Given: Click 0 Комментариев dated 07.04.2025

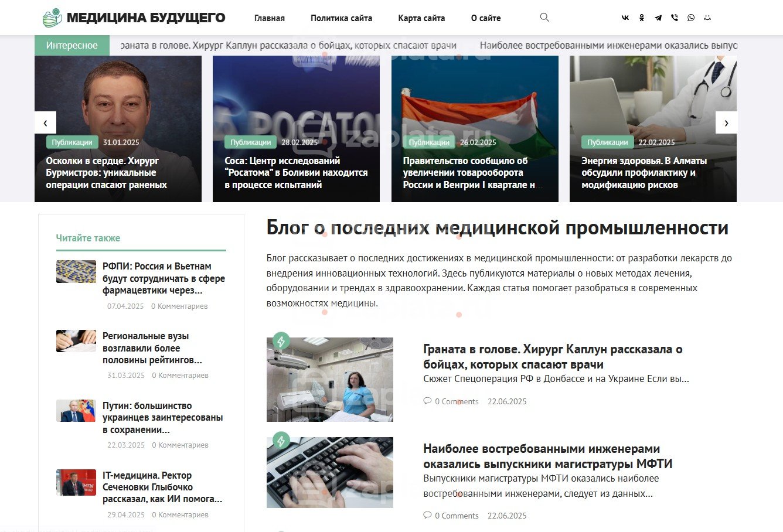Looking at the screenshot, I should click(x=179, y=306).
